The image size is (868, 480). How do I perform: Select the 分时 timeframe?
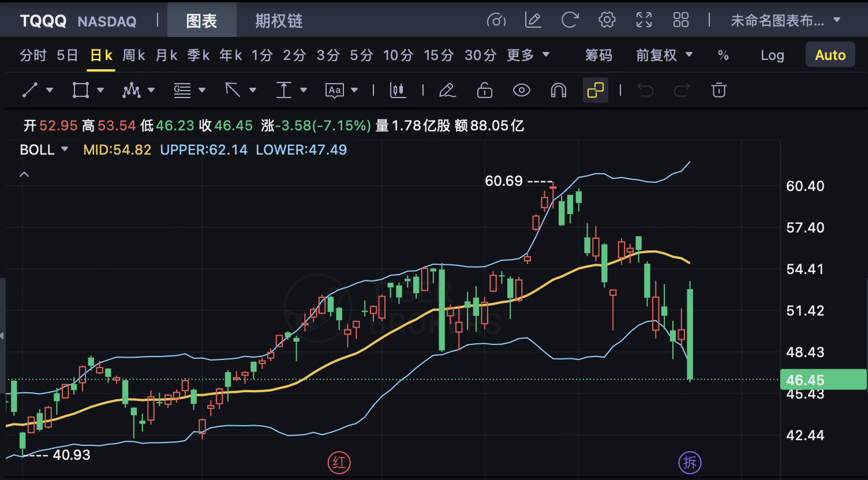pos(33,55)
